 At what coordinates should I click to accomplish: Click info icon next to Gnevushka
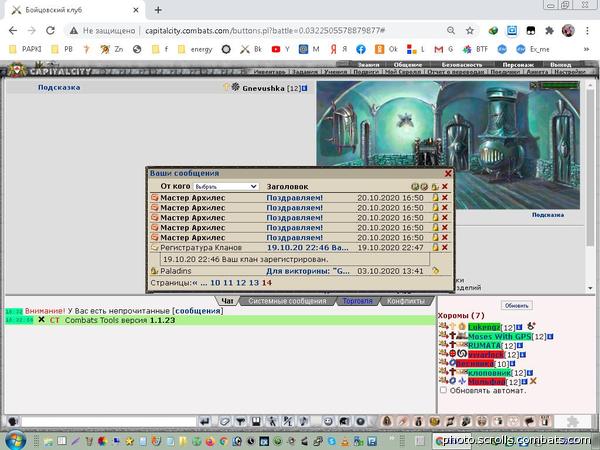click(305, 88)
